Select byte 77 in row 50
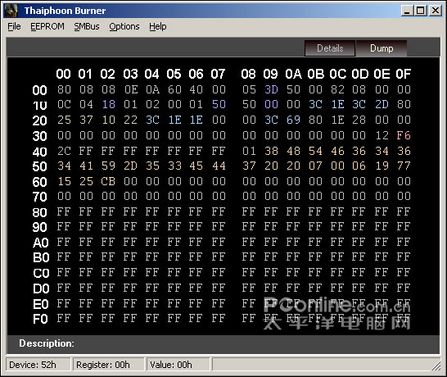This screenshot has height=377, width=447. coord(404,166)
